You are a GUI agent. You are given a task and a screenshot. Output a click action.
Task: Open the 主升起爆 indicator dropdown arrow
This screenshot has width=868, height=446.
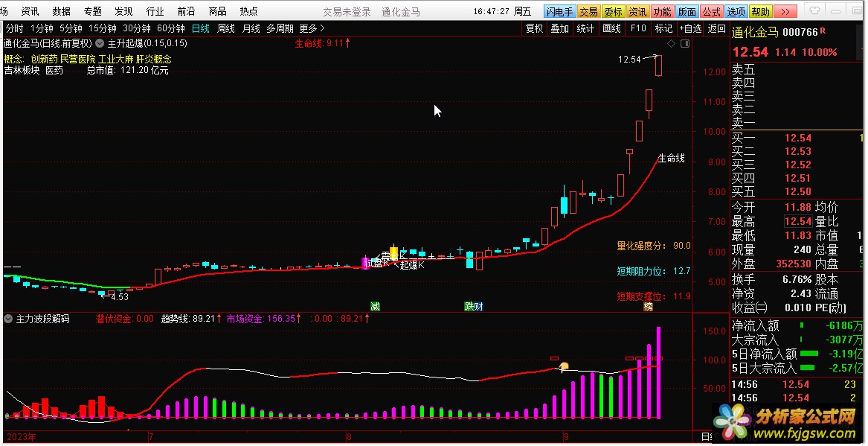[x=100, y=43]
